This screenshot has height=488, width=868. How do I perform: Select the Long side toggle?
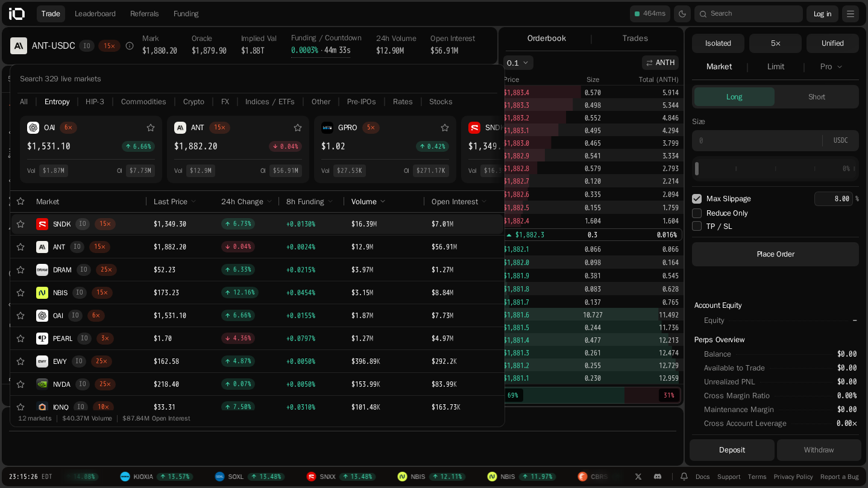tap(734, 97)
